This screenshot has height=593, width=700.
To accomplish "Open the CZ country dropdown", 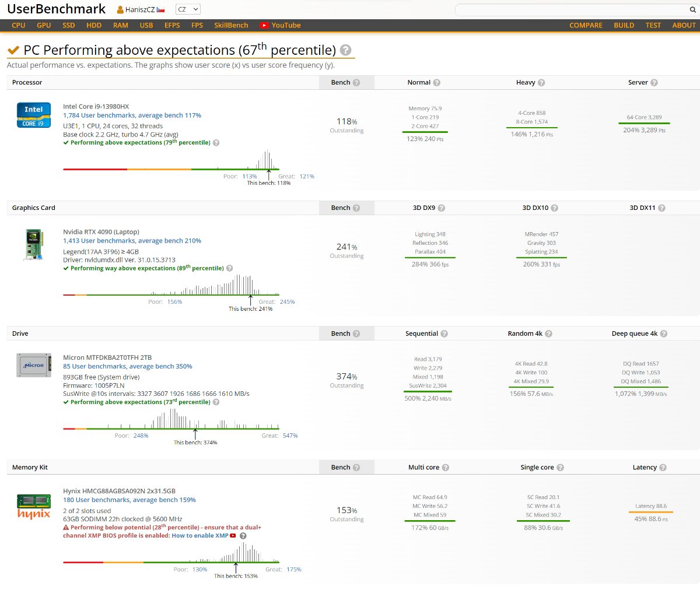I will [188, 9].
